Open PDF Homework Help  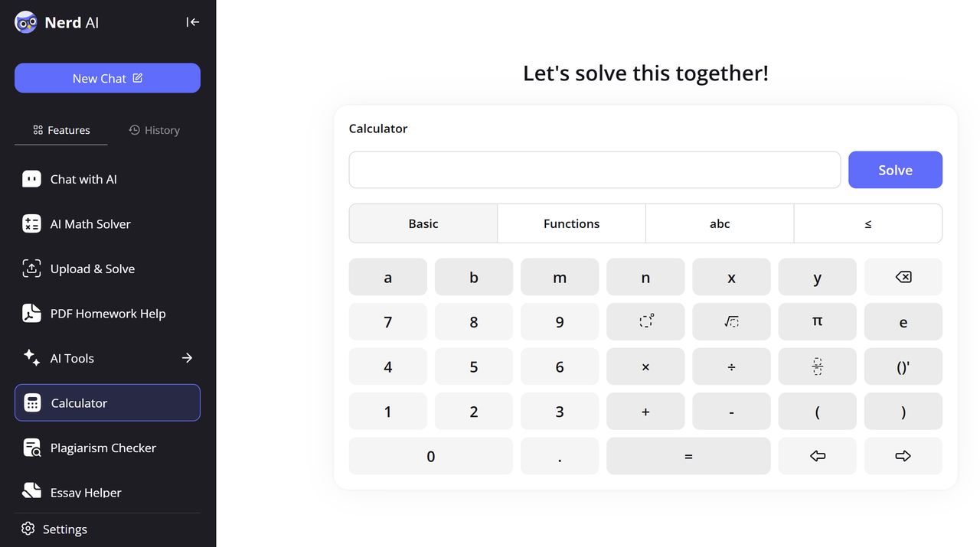[107, 314]
